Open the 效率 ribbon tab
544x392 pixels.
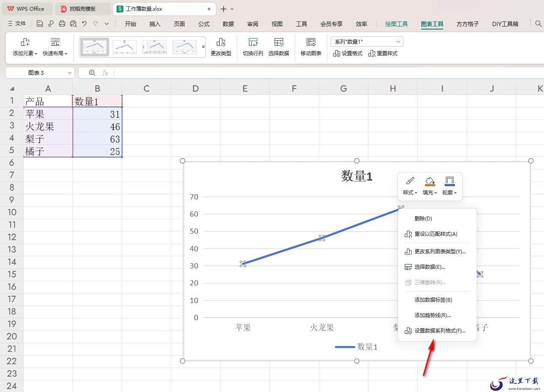pos(362,24)
